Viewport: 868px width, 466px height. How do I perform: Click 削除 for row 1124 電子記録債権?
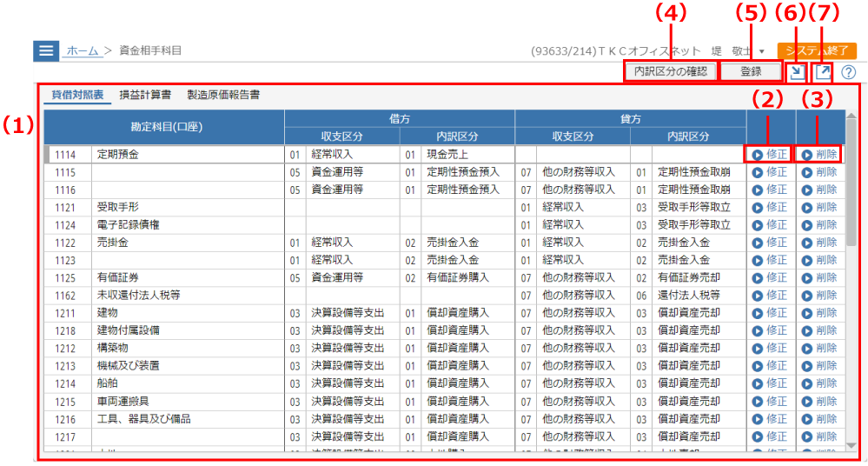[819, 225]
